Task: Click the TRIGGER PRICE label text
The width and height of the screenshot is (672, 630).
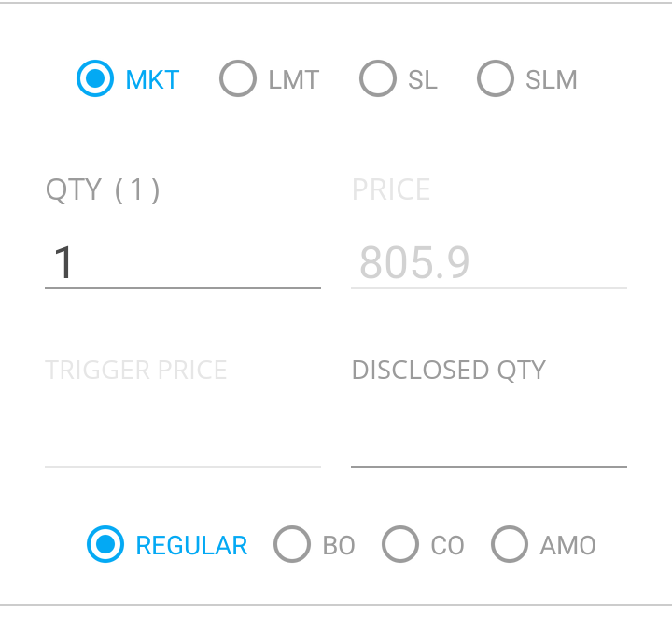Action: [136, 370]
